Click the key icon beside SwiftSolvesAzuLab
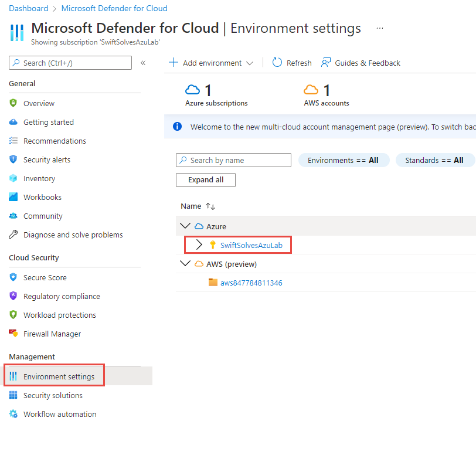 [x=212, y=245]
